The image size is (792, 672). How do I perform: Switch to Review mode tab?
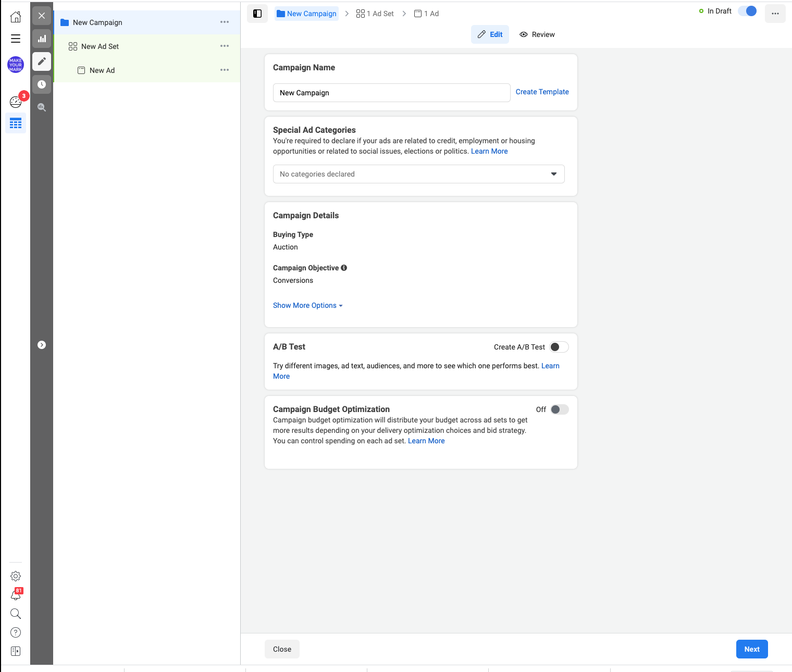[x=537, y=34]
